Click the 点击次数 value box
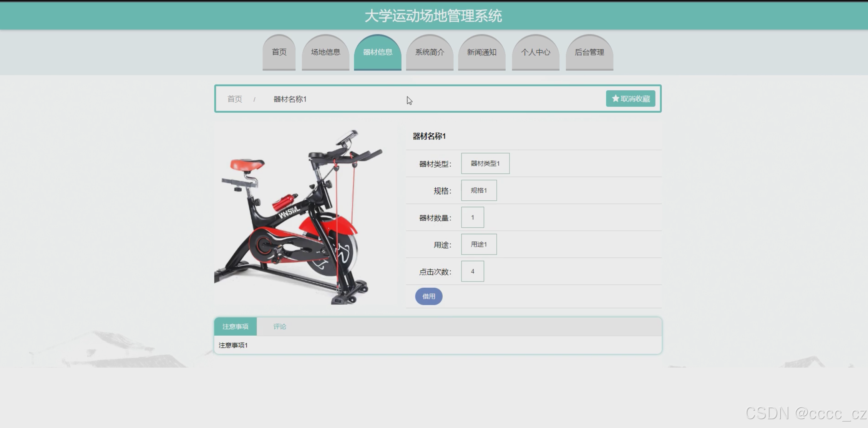Image resolution: width=868 pixels, height=428 pixels. click(472, 271)
